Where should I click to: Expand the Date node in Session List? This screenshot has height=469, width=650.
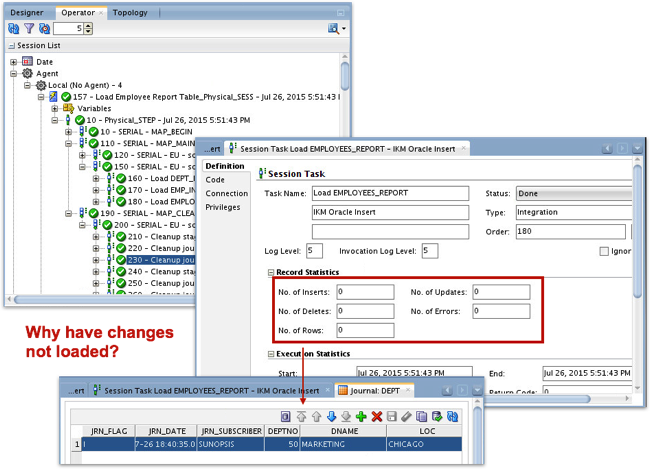14,62
